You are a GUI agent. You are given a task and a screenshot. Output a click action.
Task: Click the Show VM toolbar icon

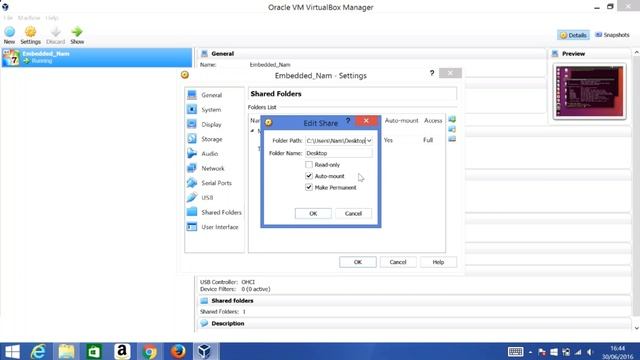(77, 35)
